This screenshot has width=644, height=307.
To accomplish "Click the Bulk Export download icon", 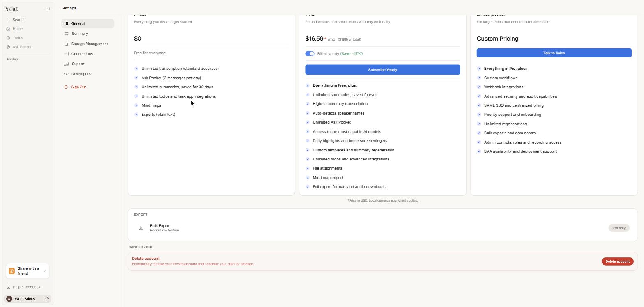I will point(141,228).
